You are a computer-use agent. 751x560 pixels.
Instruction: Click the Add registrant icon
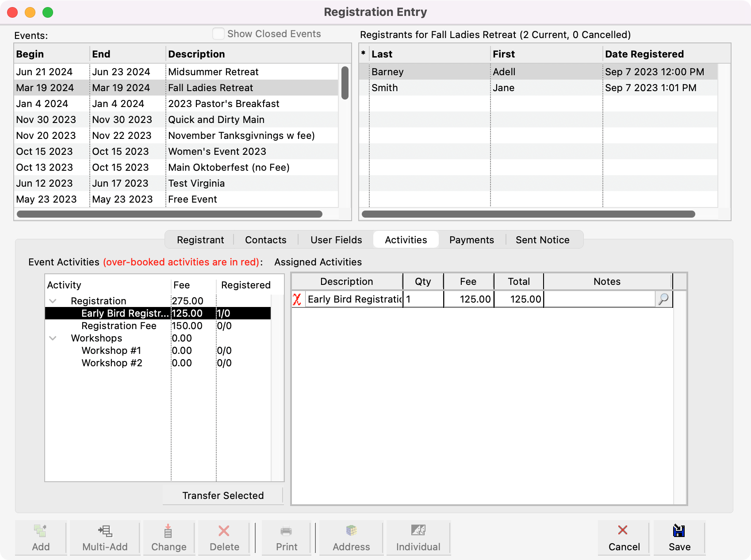[x=41, y=531]
